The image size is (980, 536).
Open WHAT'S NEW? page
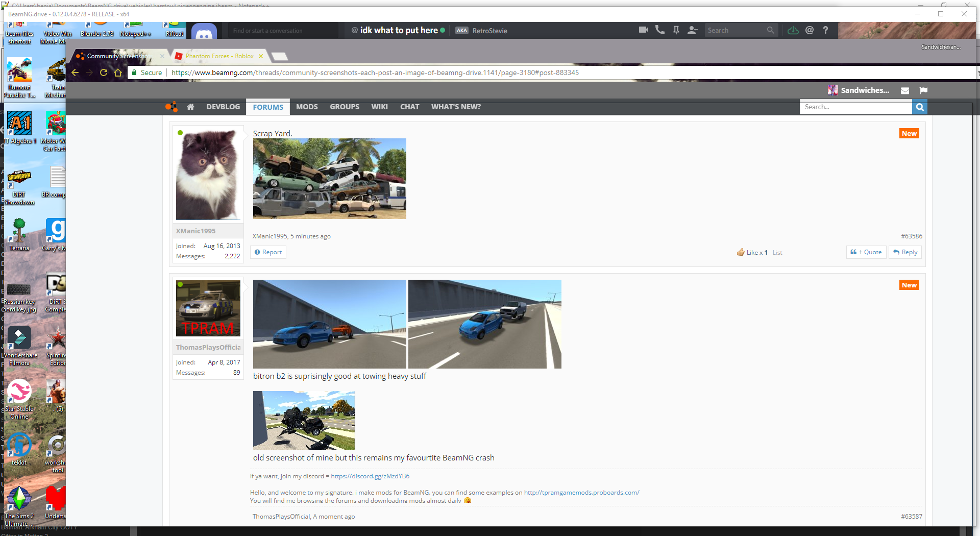tap(456, 107)
